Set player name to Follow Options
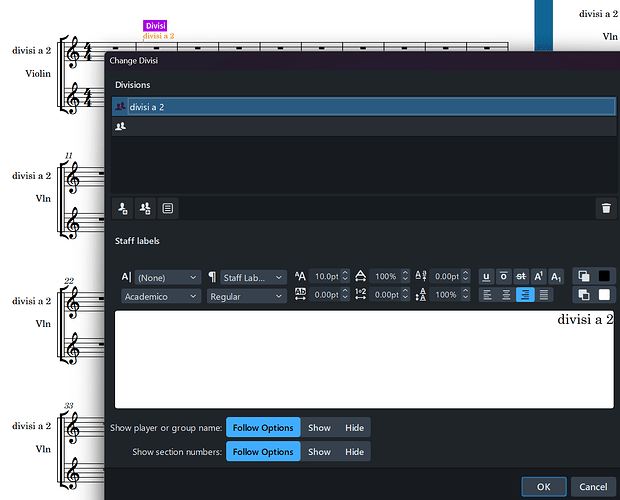 pos(263,428)
